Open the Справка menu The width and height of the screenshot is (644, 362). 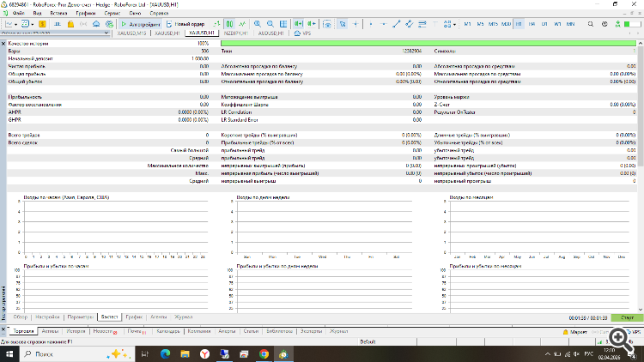coord(159,13)
